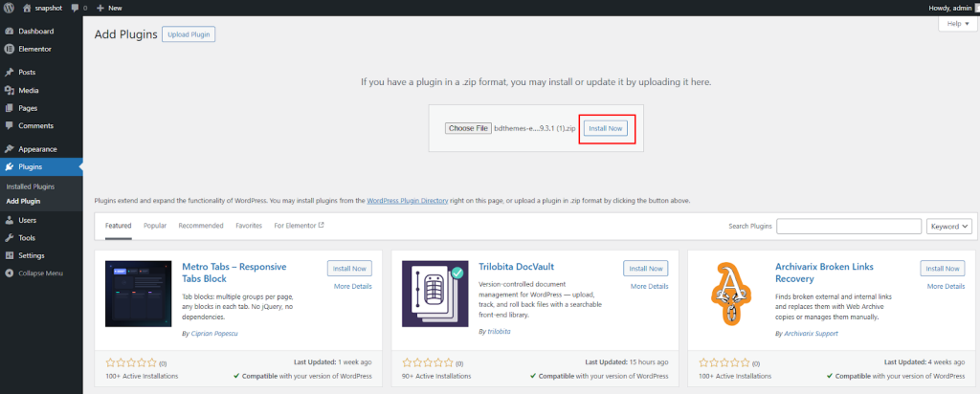This screenshot has height=394, width=980.
Task: Open Archivarix Broken Links Recovery title
Action: [824, 273]
